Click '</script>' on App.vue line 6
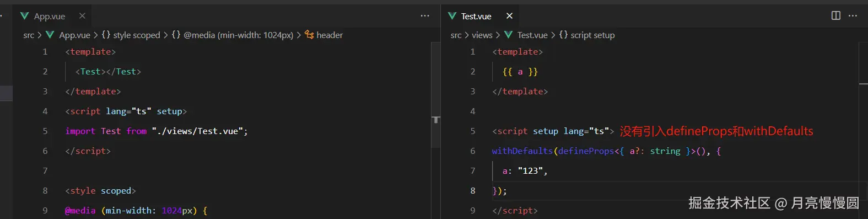This screenshot has height=219, width=868. 88,151
